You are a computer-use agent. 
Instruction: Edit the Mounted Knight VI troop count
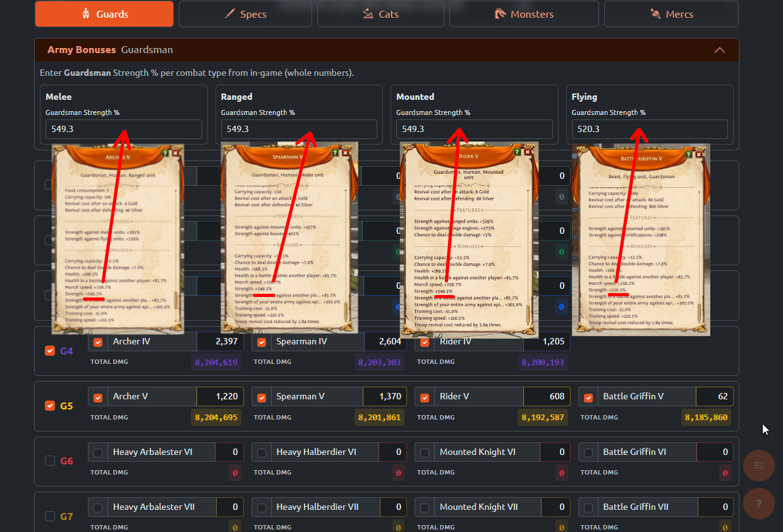coord(556,452)
